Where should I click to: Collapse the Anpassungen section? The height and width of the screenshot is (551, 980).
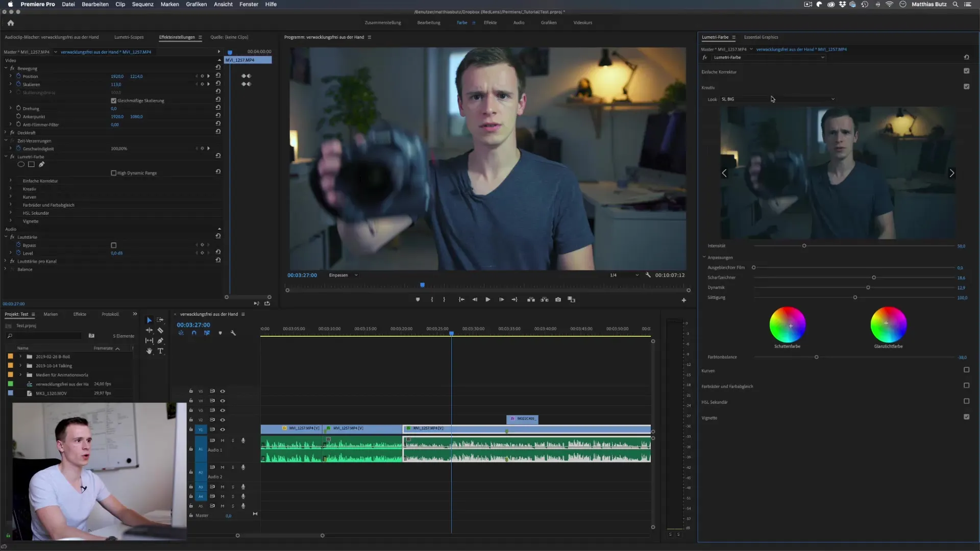pyautogui.click(x=704, y=257)
